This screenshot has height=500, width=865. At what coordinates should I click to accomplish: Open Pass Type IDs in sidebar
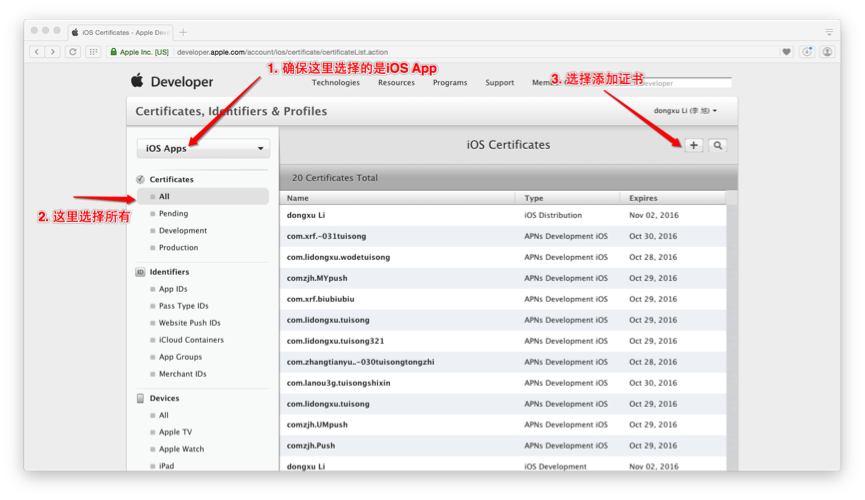coord(183,306)
